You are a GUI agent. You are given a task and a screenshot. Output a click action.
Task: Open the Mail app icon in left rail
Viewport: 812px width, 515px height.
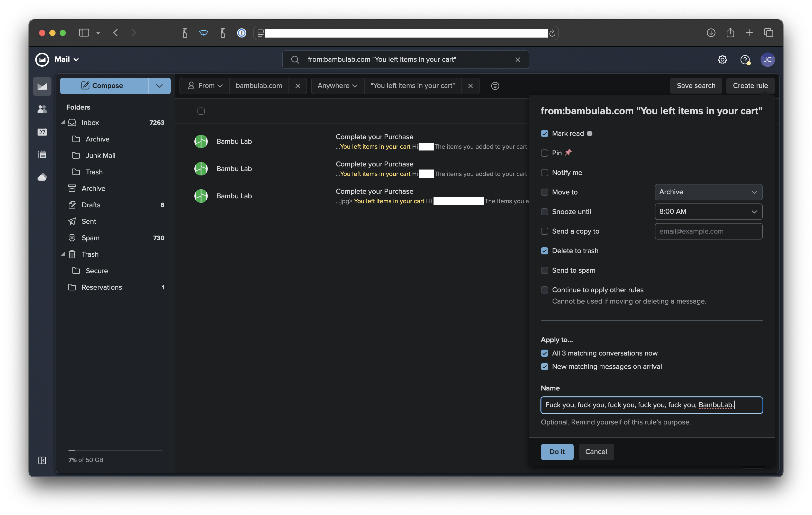coord(42,86)
